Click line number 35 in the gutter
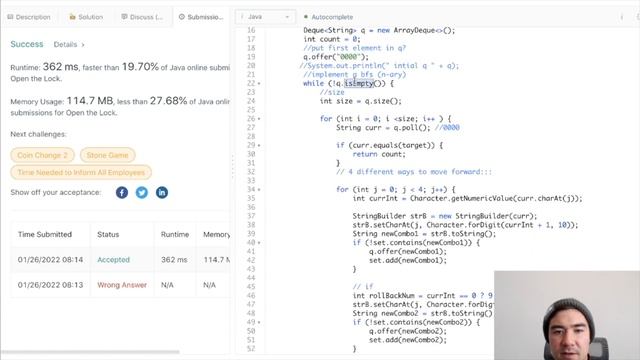This screenshot has width=640, height=360. (x=251, y=198)
